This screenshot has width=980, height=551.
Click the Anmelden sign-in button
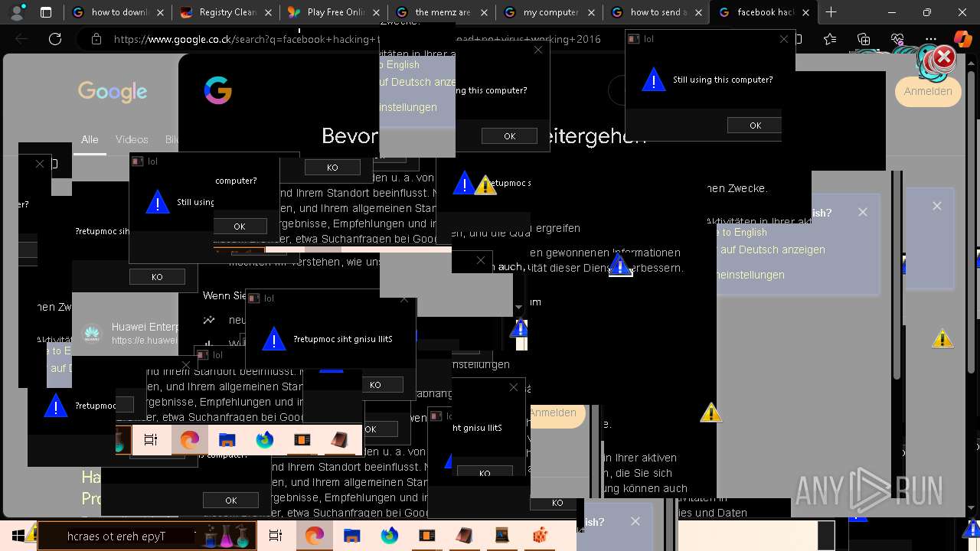click(928, 91)
